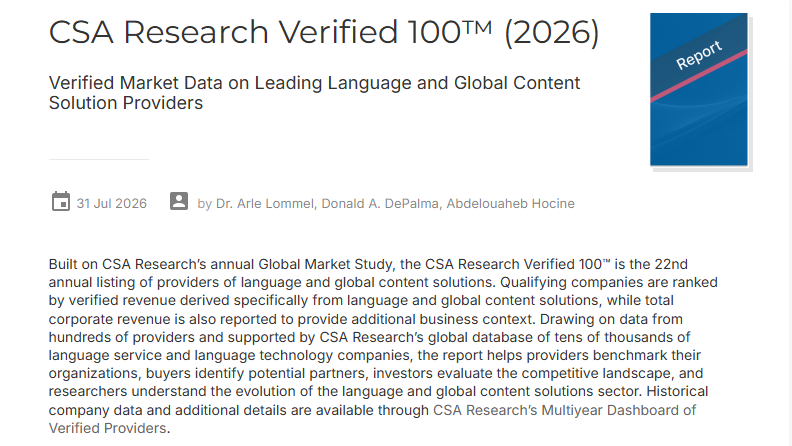Click the 'Verified Market Data' subtitle
792x446 pixels.
coord(314,93)
